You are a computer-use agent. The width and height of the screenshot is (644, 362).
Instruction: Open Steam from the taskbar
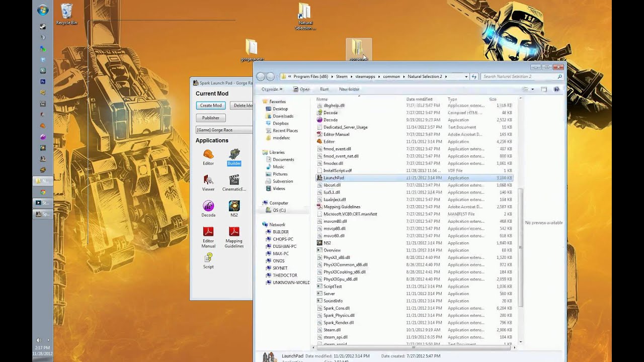[43, 27]
